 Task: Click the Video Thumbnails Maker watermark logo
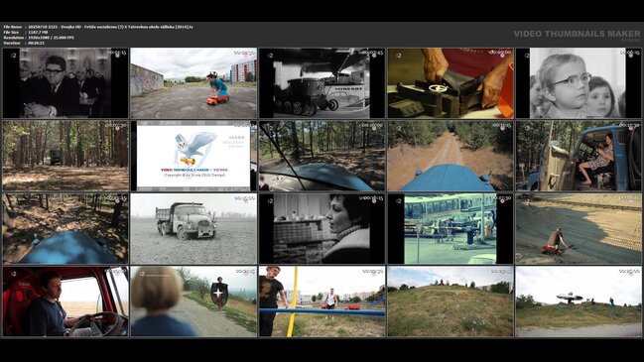(x=577, y=35)
